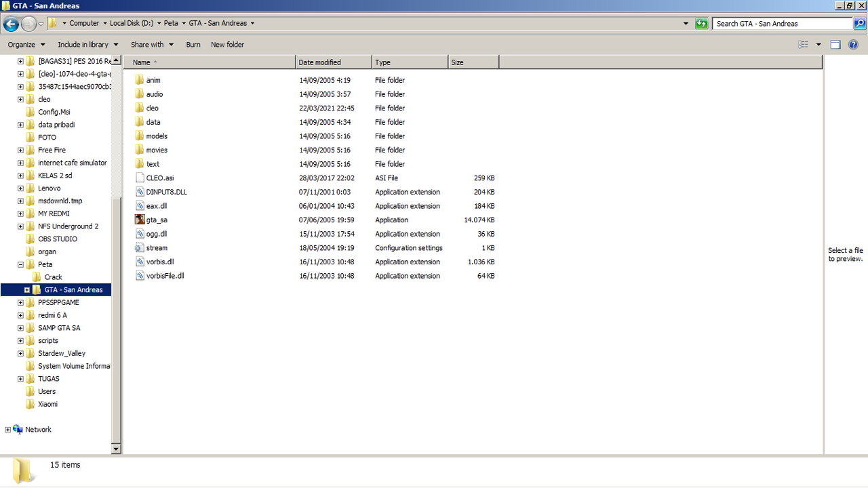Select the movies folder icon

[140, 150]
